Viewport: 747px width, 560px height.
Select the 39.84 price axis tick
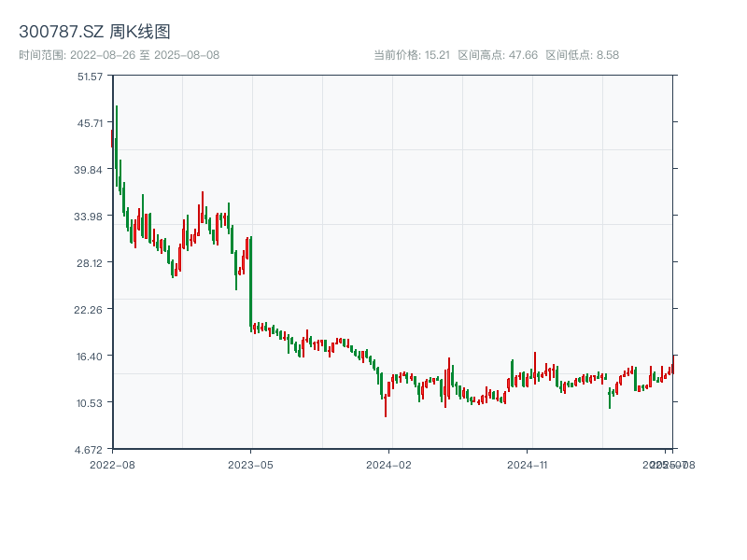point(90,169)
